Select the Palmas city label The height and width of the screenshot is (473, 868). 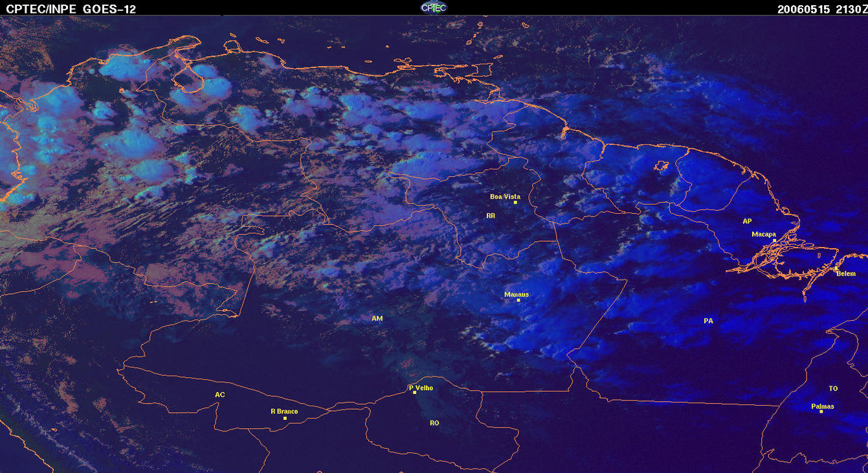[823, 406]
